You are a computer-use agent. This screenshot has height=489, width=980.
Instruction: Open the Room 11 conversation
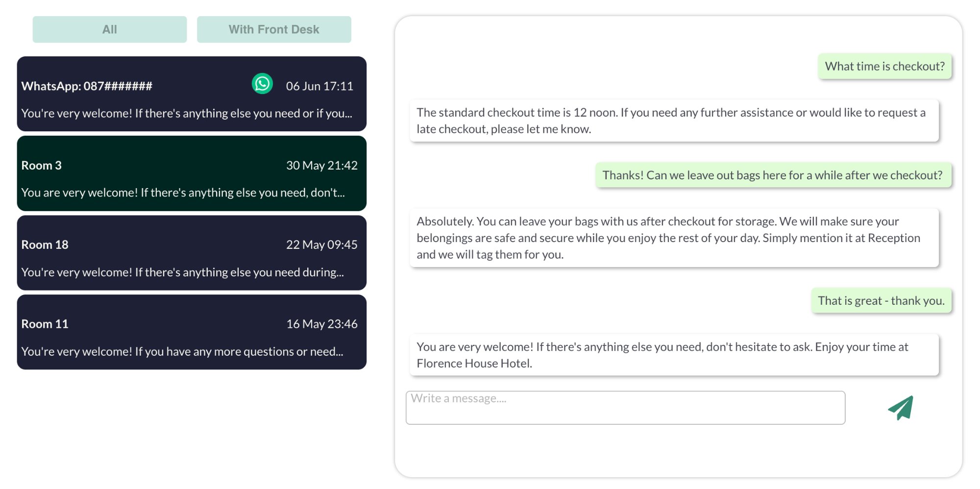191,332
